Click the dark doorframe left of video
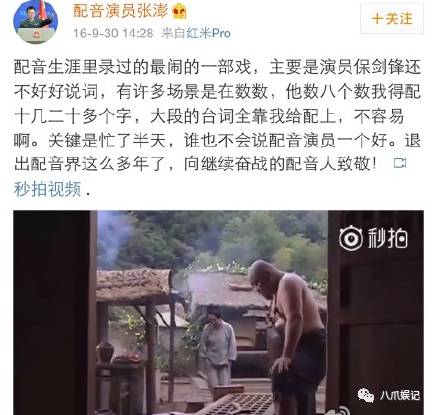Screen dimensions: 434x415 55,312
